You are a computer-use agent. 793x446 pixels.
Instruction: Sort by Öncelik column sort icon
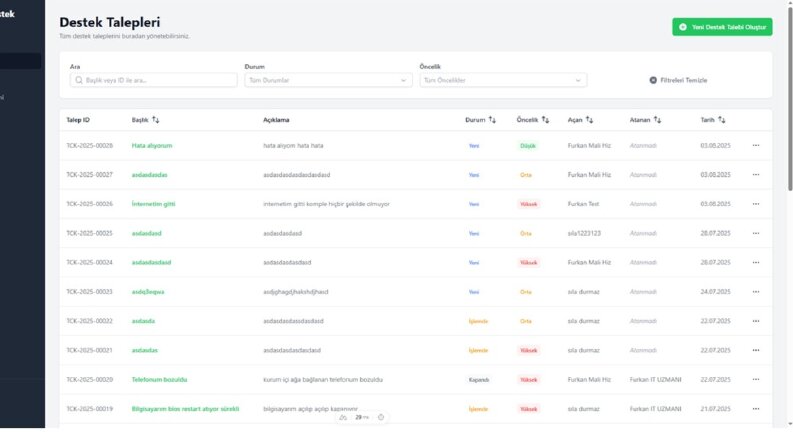tap(545, 120)
